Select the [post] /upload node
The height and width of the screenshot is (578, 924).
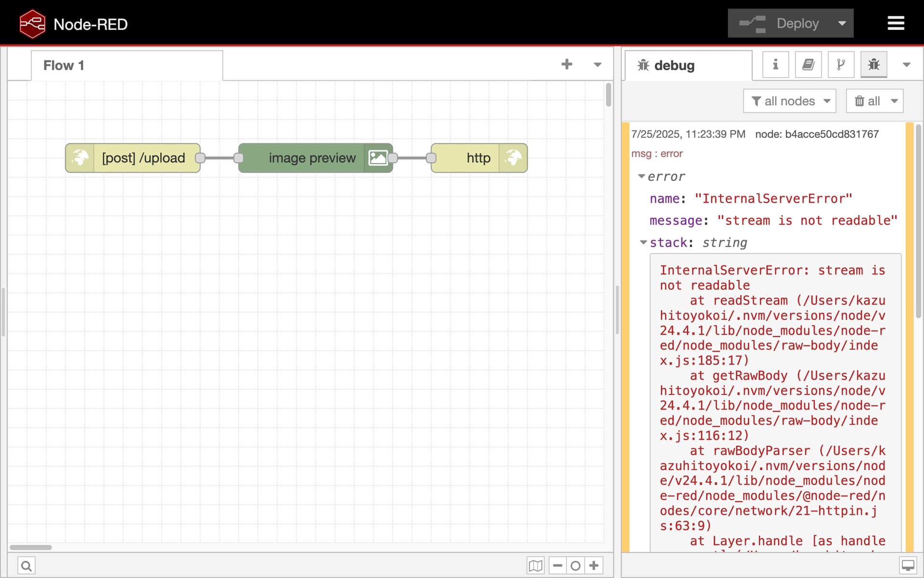(133, 158)
